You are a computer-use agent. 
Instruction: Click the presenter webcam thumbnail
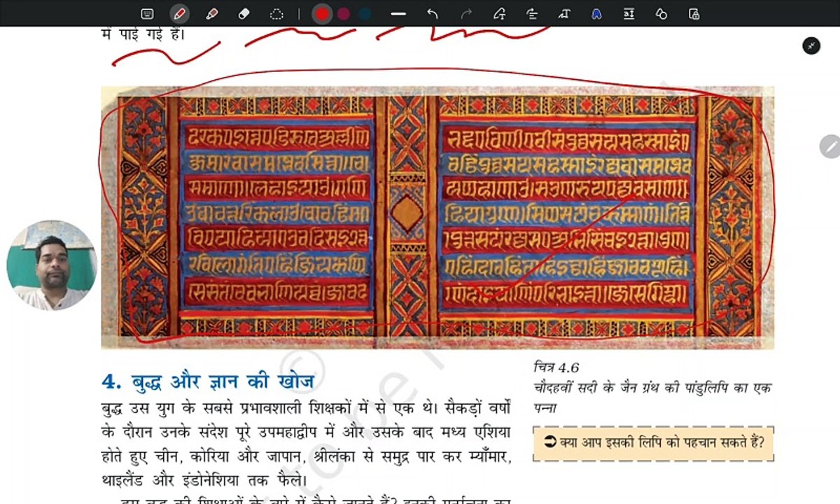tap(52, 265)
